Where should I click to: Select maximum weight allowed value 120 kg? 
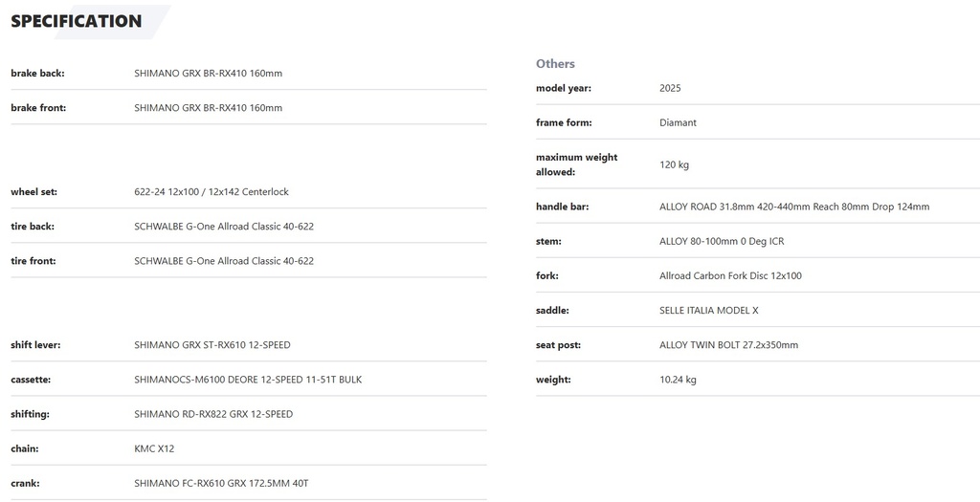[x=674, y=164]
